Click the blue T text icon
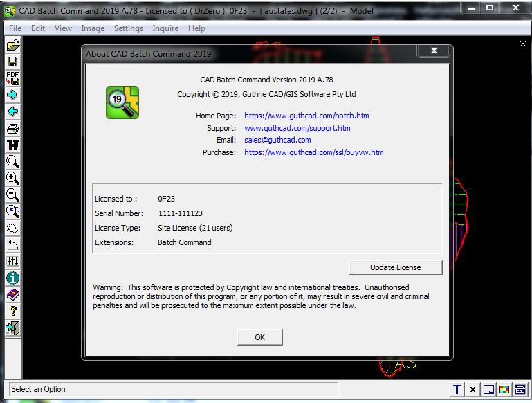 click(457, 389)
